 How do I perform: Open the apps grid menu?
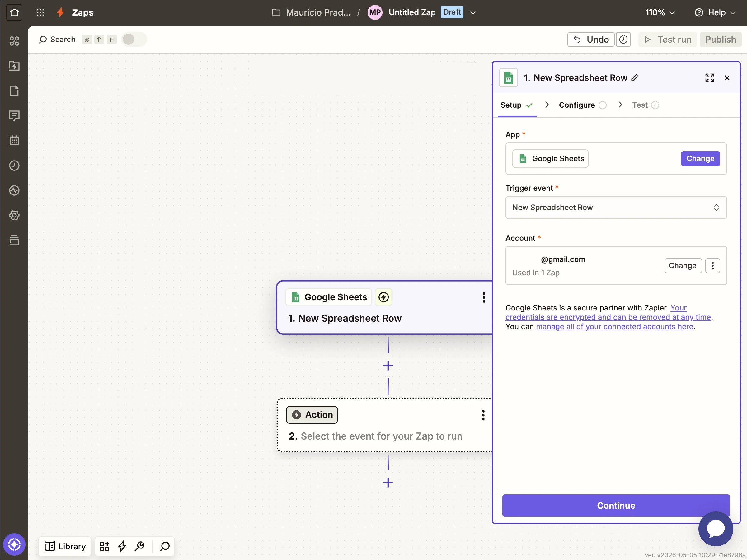point(40,12)
